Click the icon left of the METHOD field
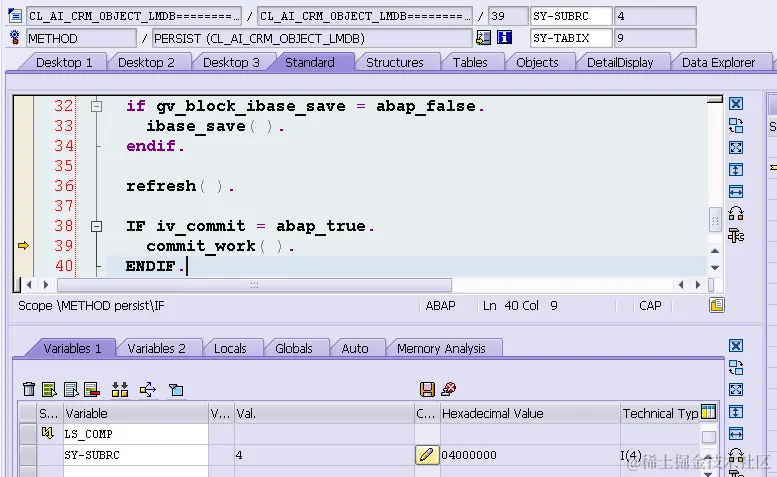 tap(15, 38)
